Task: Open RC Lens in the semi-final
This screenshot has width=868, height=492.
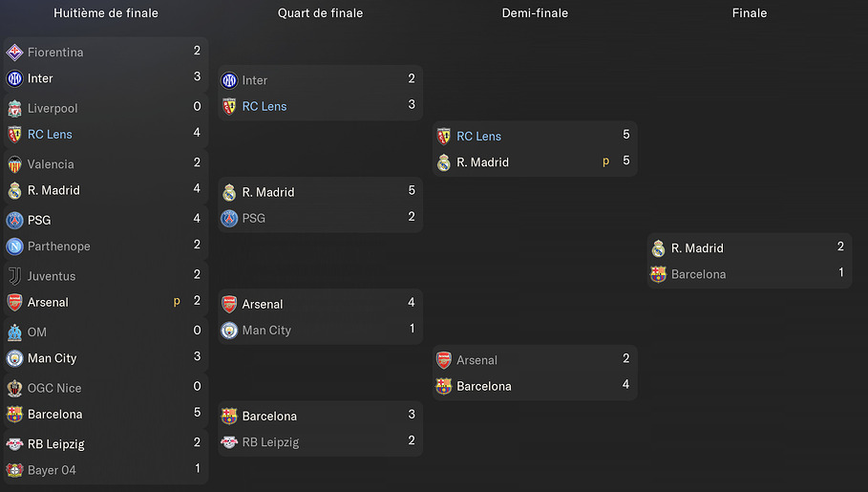Action: (478, 137)
